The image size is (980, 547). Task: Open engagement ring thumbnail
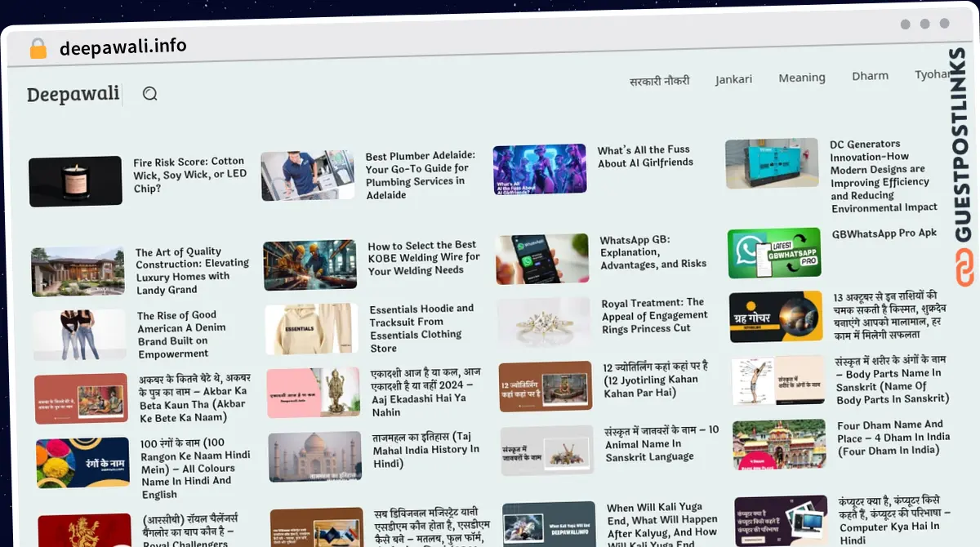tap(544, 322)
